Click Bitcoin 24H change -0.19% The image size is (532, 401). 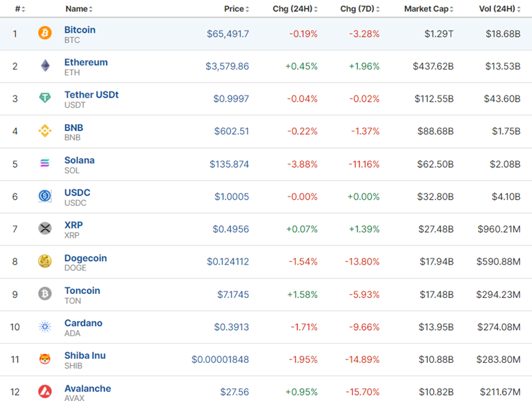pos(304,34)
